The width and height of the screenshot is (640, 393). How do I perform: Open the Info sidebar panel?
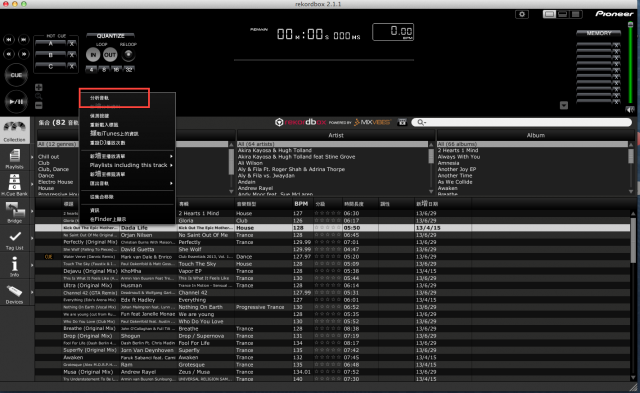coord(15,266)
